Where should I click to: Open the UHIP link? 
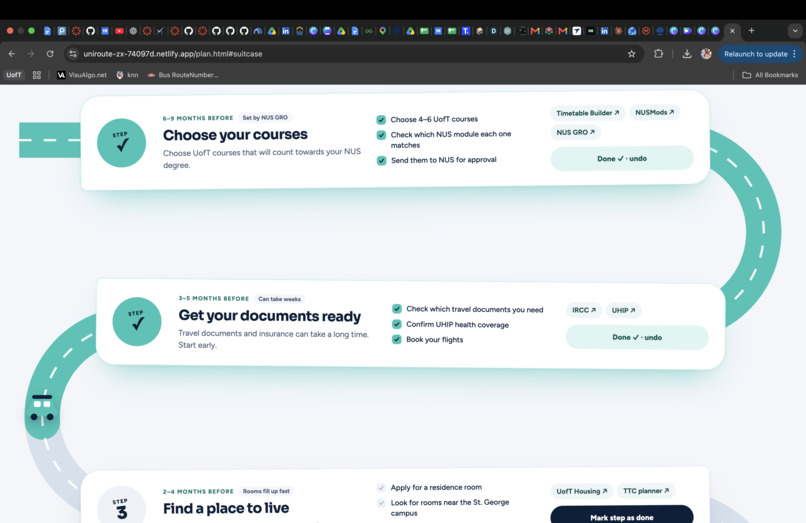pos(623,310)
